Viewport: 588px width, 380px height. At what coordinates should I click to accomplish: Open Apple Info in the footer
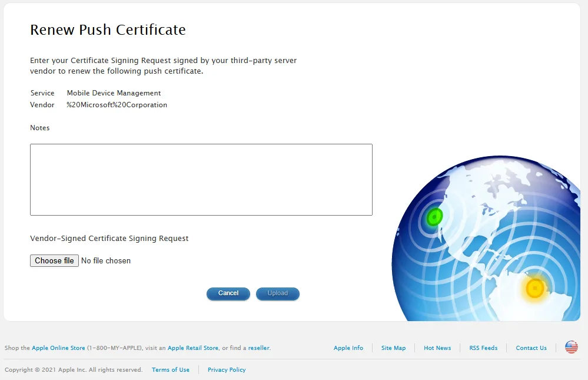pos(348,348)
